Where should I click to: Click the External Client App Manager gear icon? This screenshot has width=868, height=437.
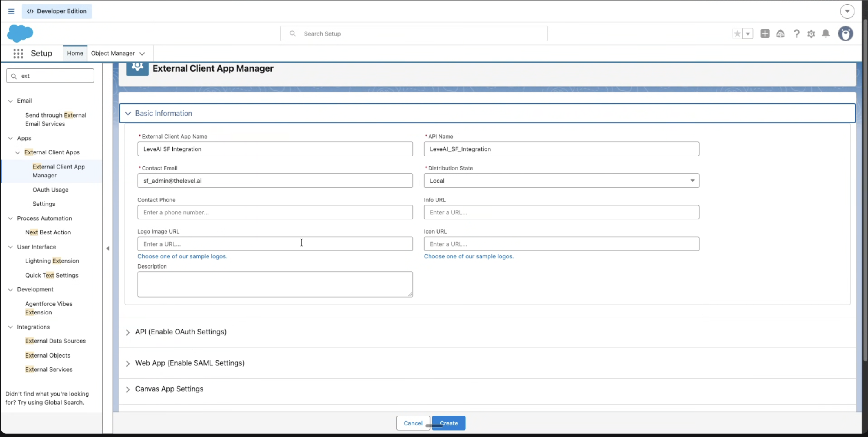point(137,67)
